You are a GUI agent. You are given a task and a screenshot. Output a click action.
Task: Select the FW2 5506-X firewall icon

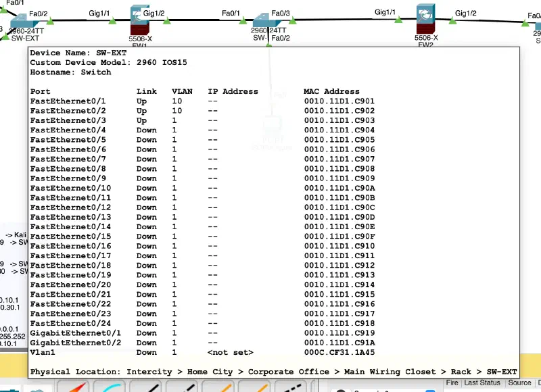425,19
